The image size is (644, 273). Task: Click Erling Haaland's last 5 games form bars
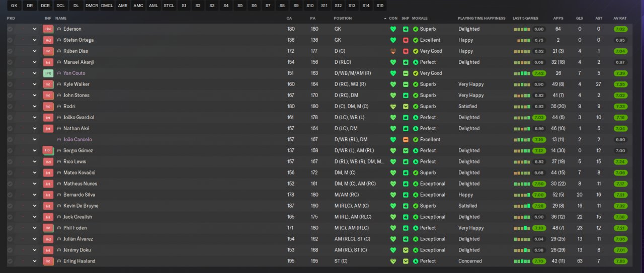click(x=522, y=261)
